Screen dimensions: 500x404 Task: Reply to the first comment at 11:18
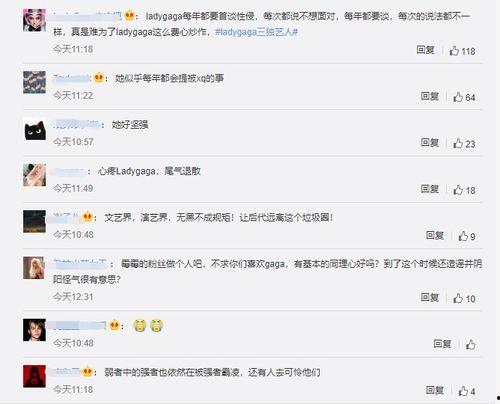tap(425, 50)
